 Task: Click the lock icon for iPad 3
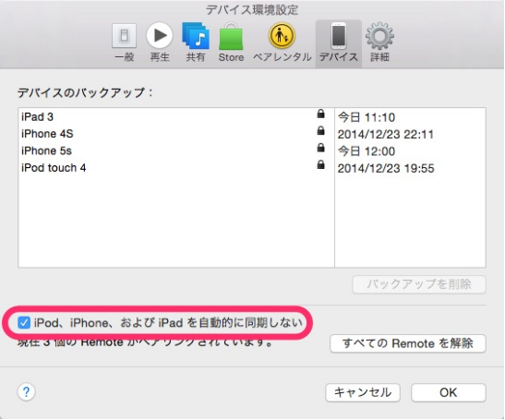tap(320, 114)
